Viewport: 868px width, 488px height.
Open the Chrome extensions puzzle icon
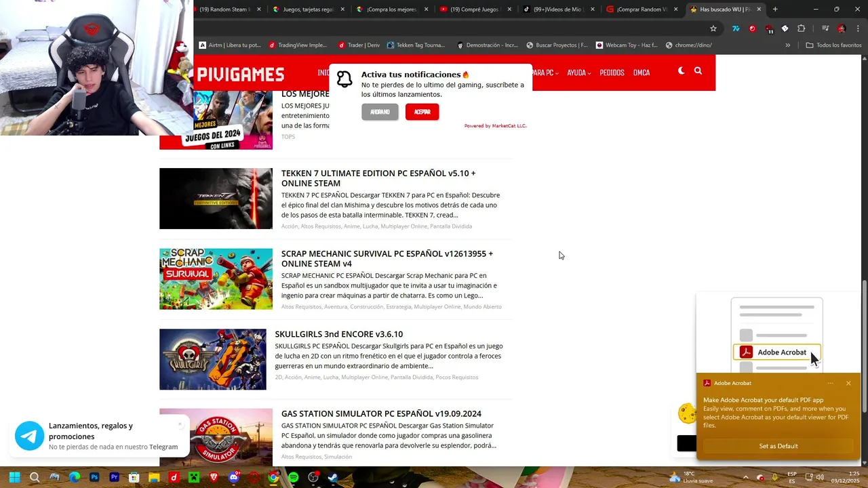(x=802, y=28)
